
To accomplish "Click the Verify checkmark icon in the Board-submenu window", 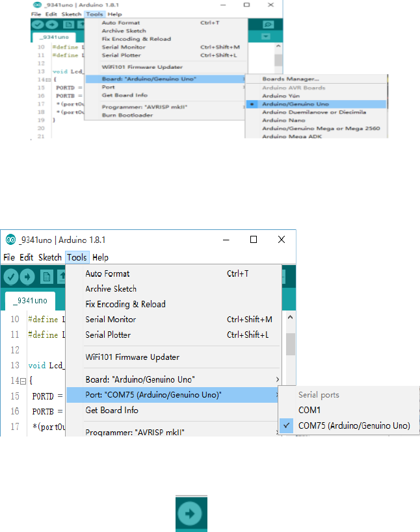I will (38, 25).
